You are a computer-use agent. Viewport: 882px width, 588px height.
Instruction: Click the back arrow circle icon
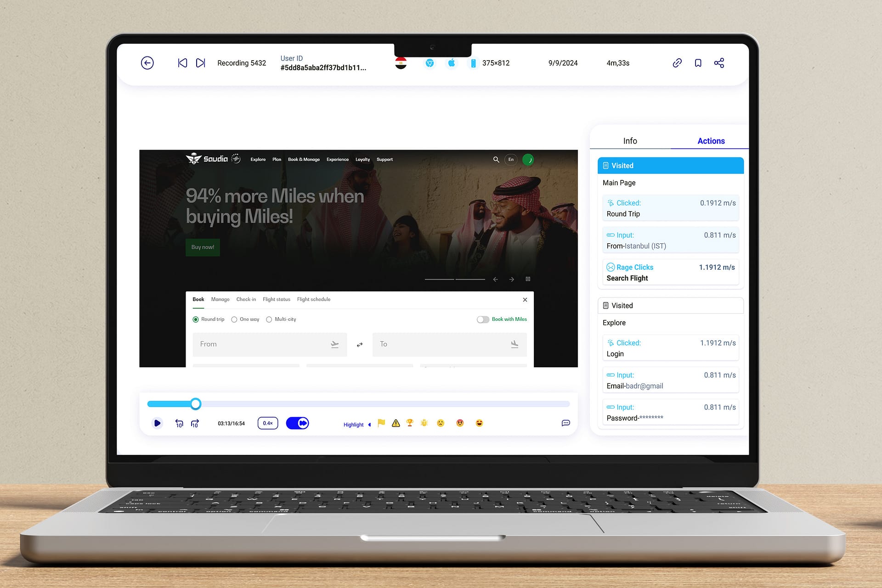(147, 63)
